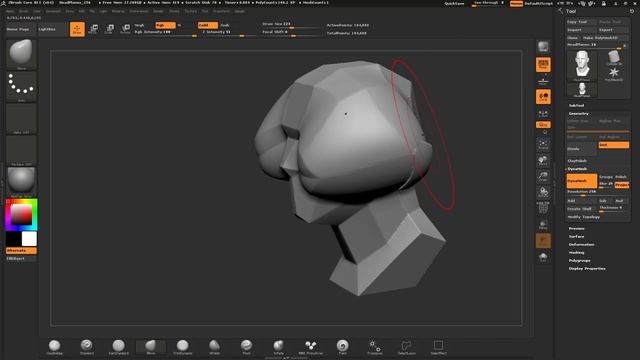Toggle the Project option in DynaMesh
The width and height of the screenshot is (640, 360).
click(622, 185)
